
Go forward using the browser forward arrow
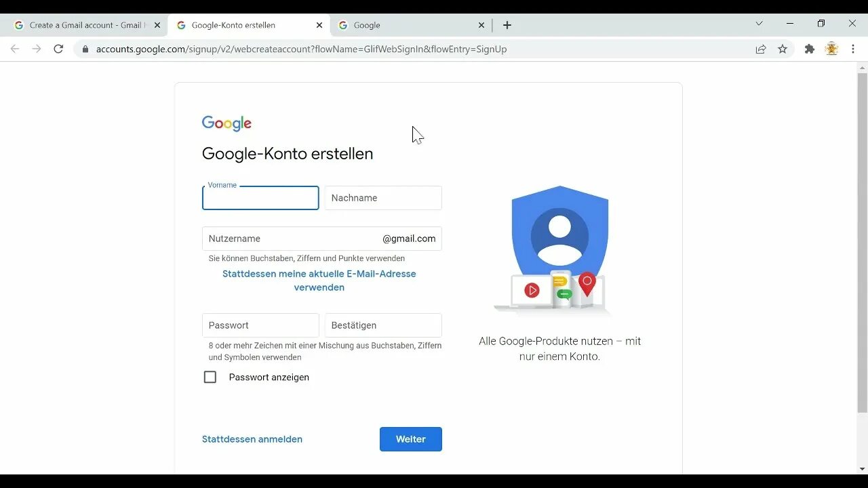click(37, 49)
